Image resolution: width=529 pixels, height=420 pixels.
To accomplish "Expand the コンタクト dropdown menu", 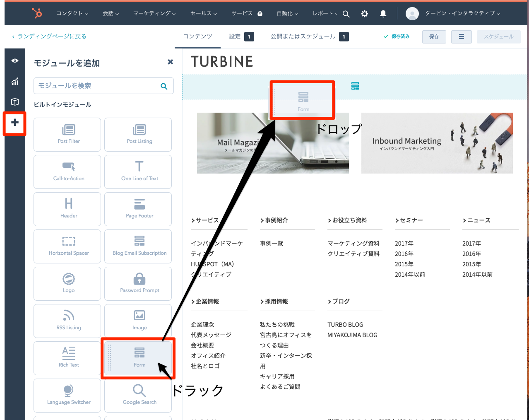I will tap(72, 14).
